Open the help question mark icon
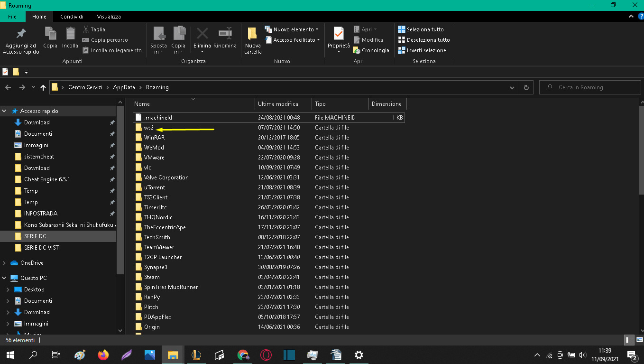644x364 pixels. [641, 17]
